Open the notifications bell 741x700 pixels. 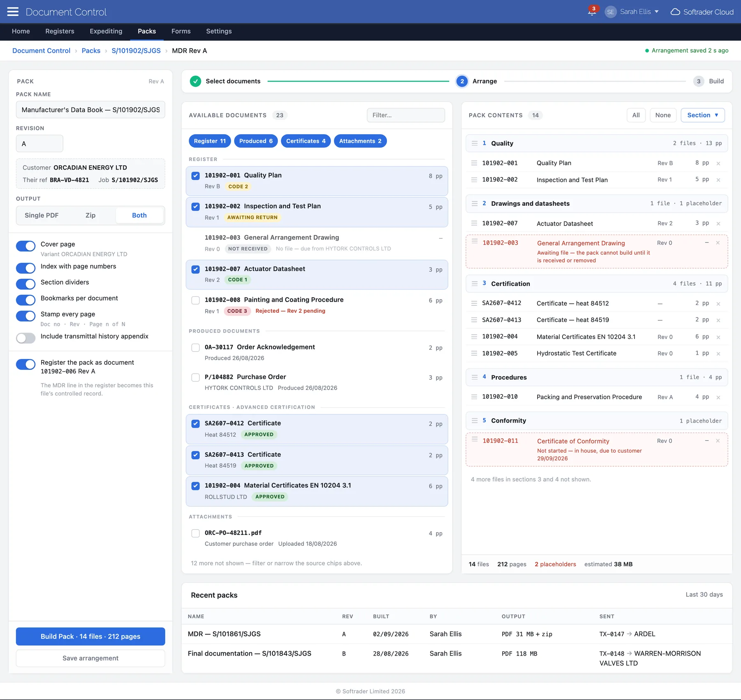tap(592, 12)
